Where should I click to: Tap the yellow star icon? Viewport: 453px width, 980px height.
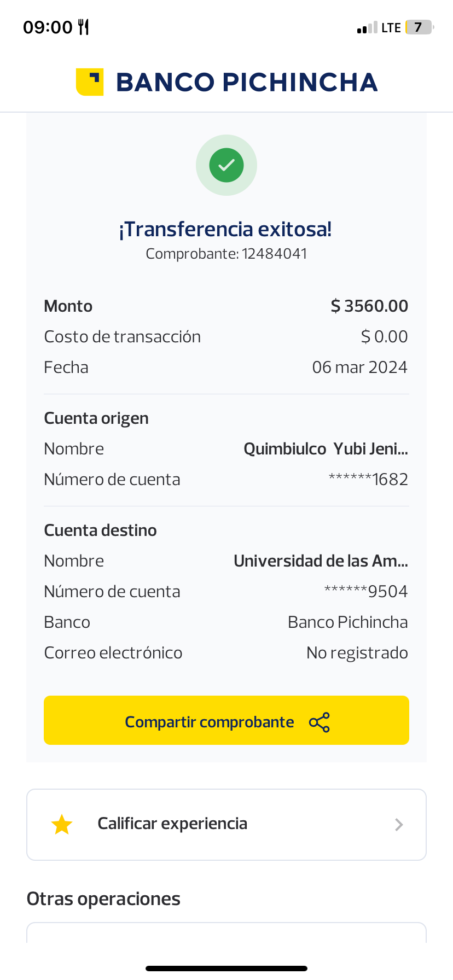(62, 825)
